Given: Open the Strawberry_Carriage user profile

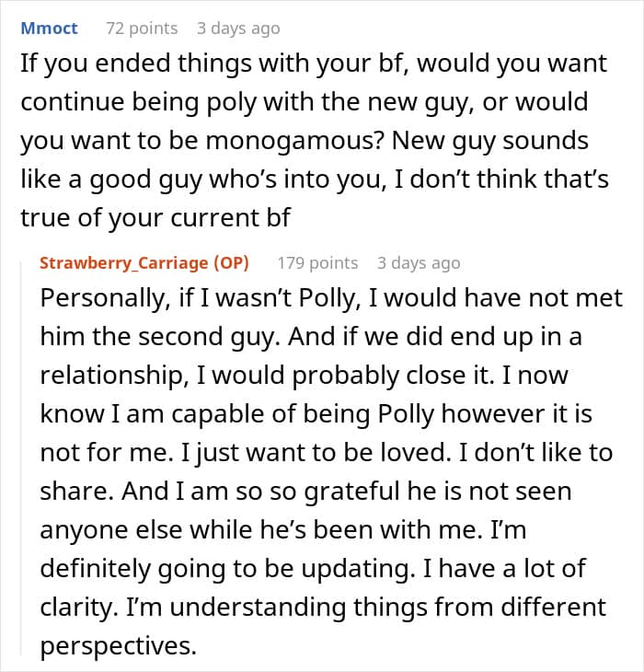Looking at the screenshot, I should (124, 262).
